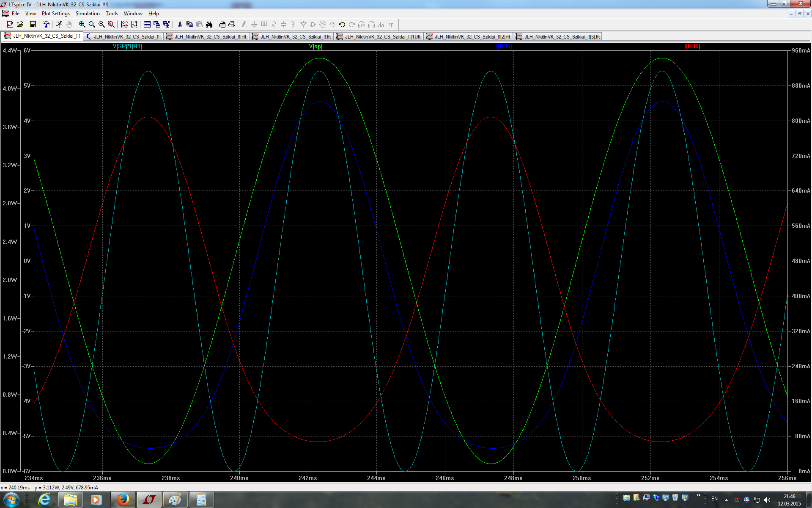Open the Plot Settings menu
812x508 pixels.
point(56,14)
